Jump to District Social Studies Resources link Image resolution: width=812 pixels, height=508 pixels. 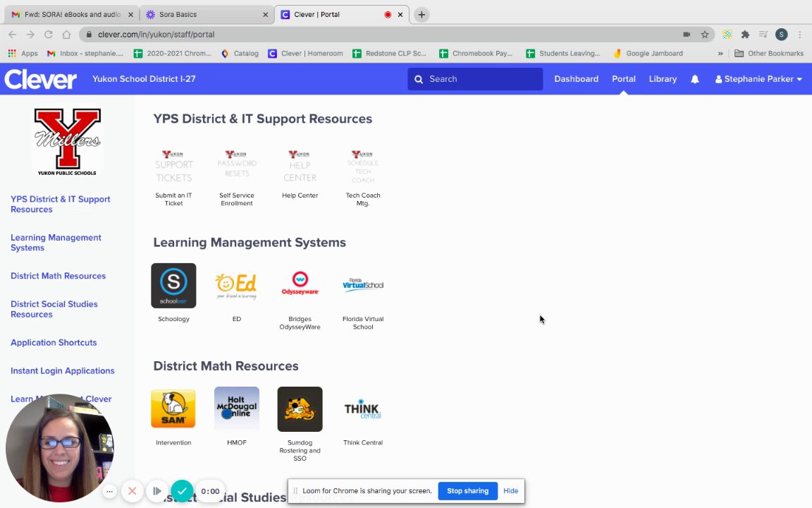(54, 309)
